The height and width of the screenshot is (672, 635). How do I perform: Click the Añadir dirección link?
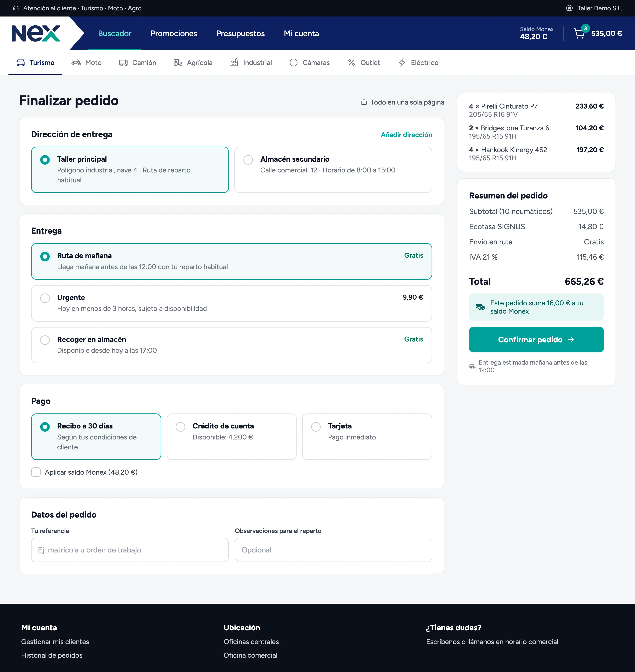406,135
